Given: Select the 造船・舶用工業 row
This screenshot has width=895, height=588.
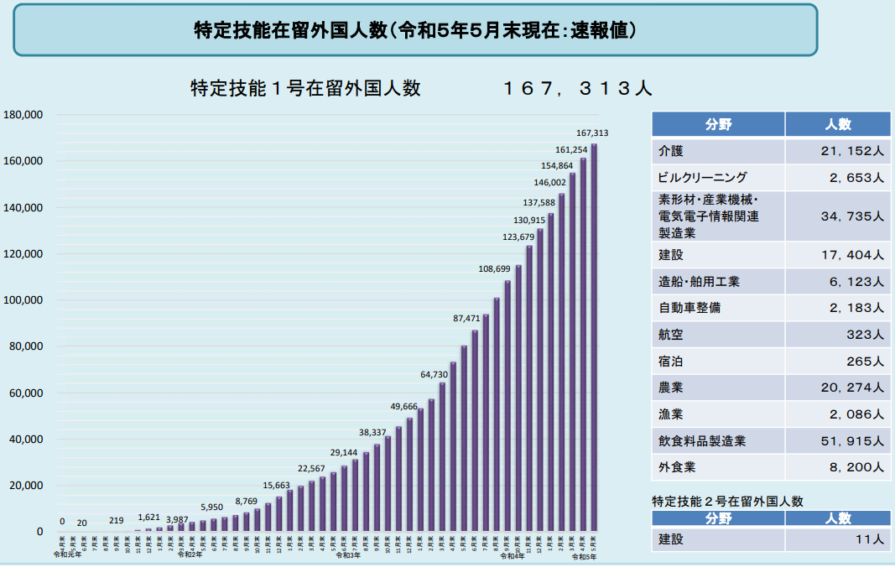Looking at the screenshot, I should click(770, 282).
